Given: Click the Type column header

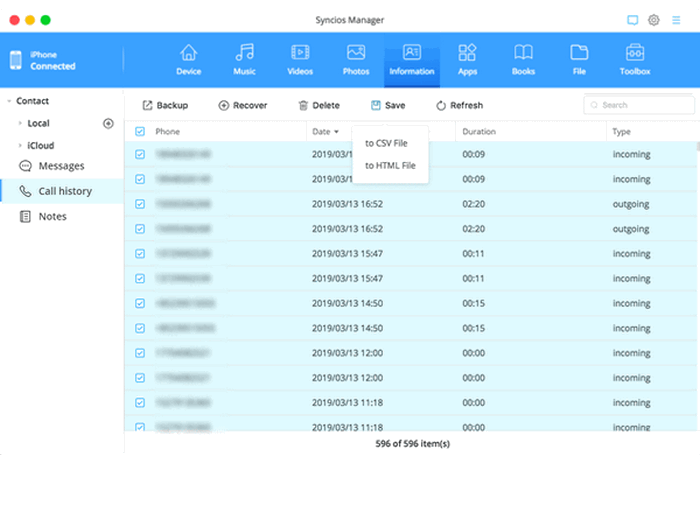Looking at the screenshot, I should point(621,132).
